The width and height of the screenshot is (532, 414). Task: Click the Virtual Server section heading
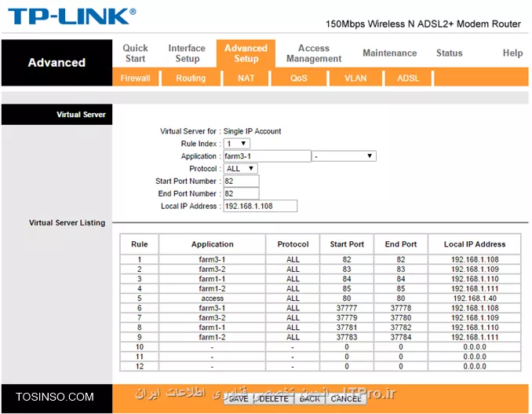81,115
